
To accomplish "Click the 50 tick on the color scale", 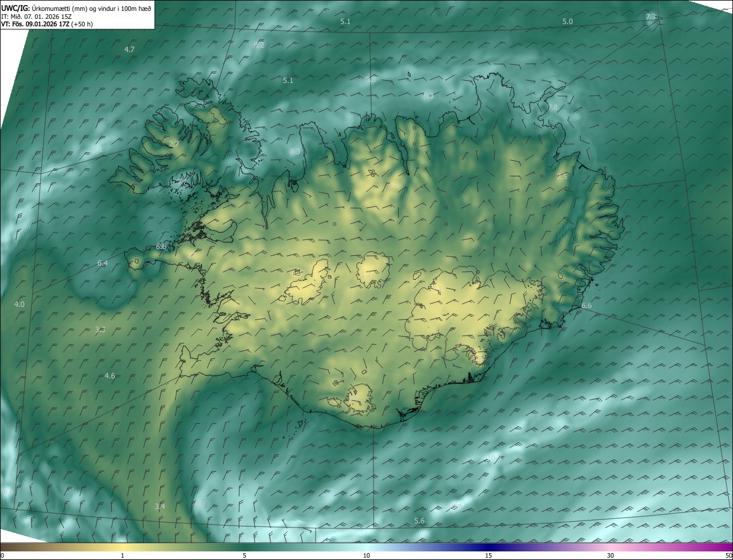I will click(728, 556).
